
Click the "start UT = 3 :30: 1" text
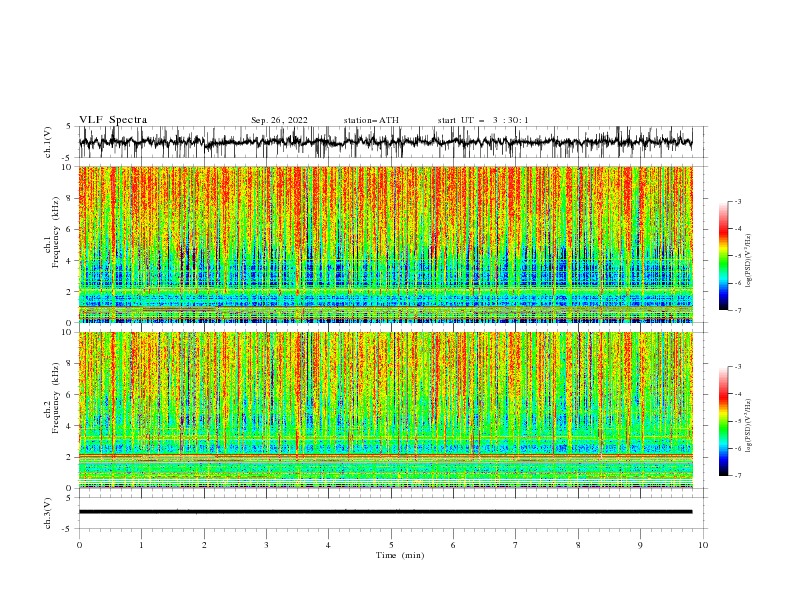pyautogui.click(x=483, y=120)
